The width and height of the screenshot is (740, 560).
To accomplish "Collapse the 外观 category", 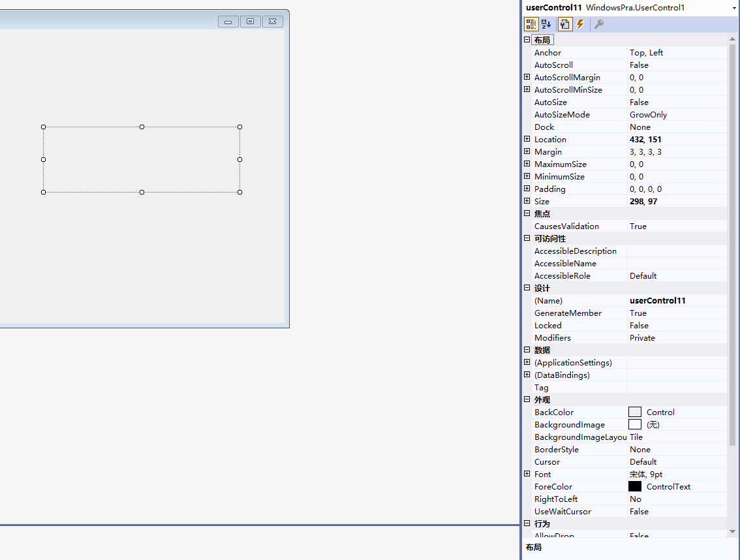I will [527, 399].
